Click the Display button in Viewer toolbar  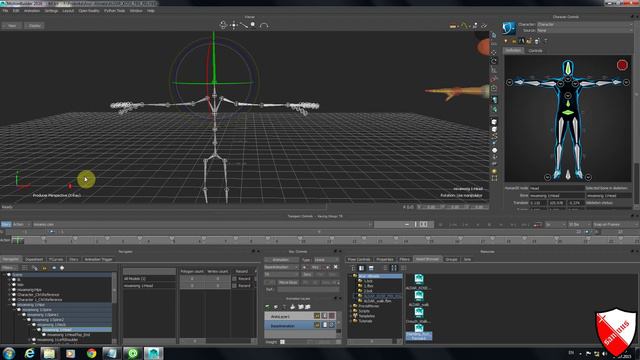coord(34,26)
